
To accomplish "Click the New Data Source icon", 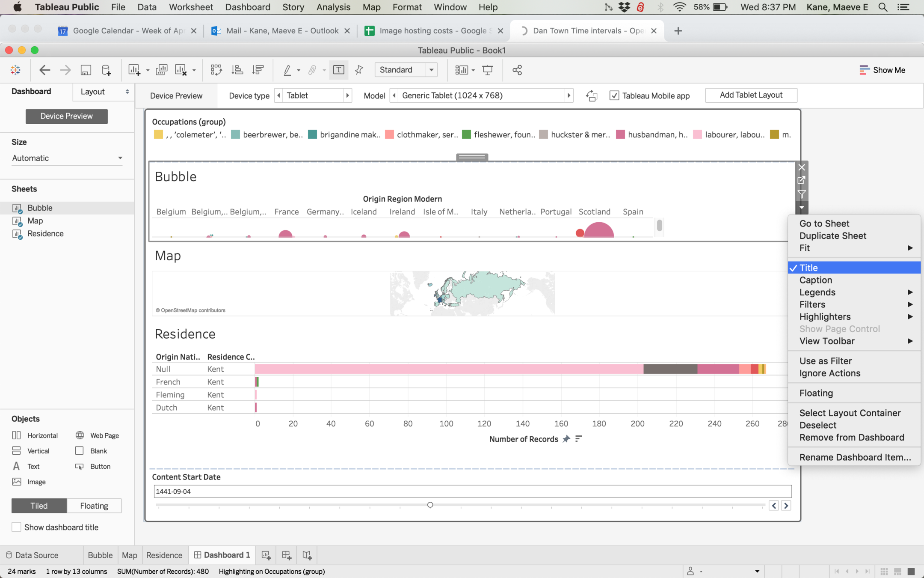I will [106, 70].
